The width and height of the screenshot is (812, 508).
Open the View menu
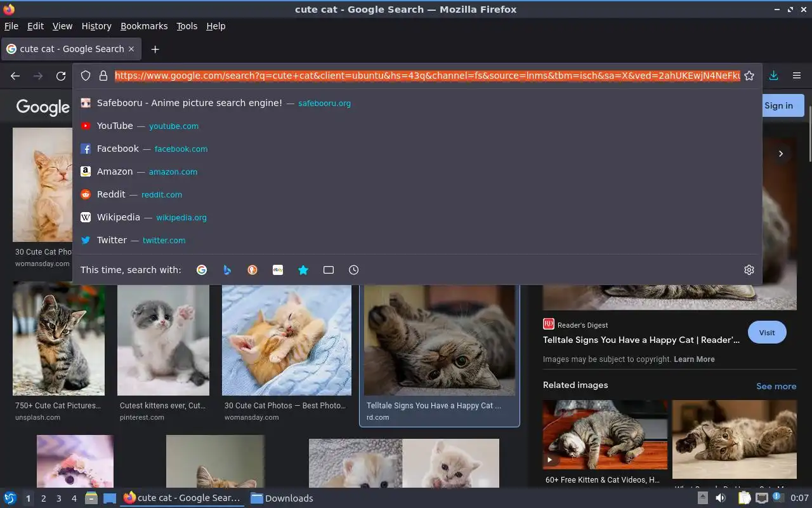62,26
